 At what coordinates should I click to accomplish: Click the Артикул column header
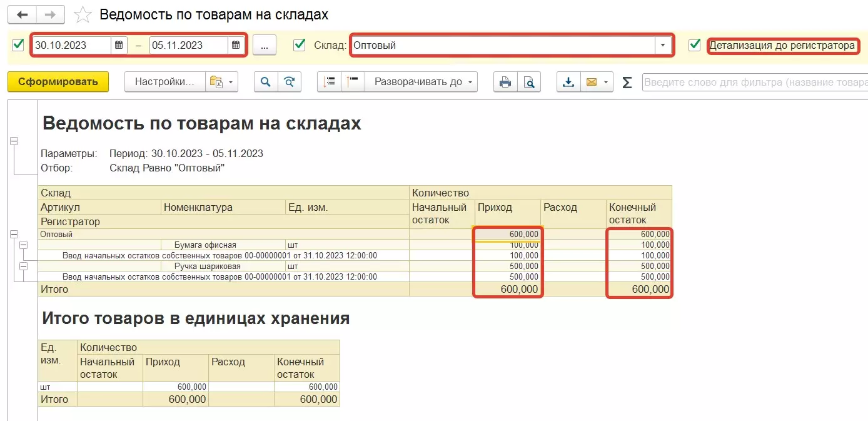point(99,207)
